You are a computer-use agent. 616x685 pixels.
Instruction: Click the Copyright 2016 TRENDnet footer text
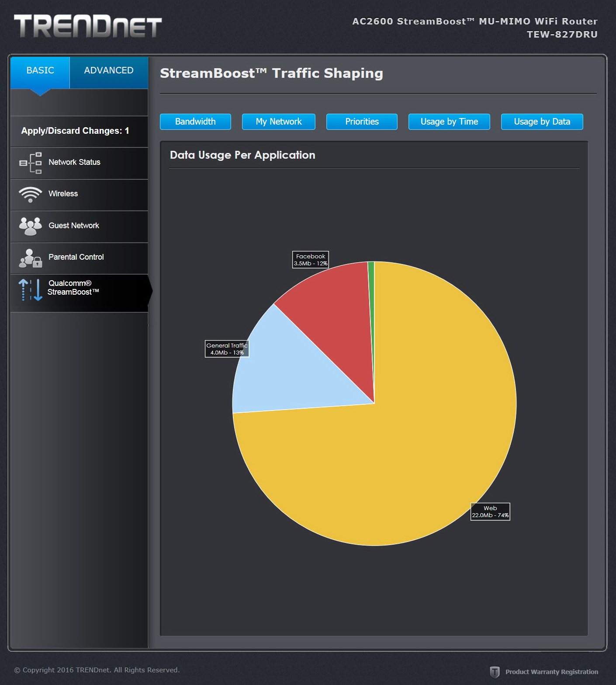coord(97,670)
